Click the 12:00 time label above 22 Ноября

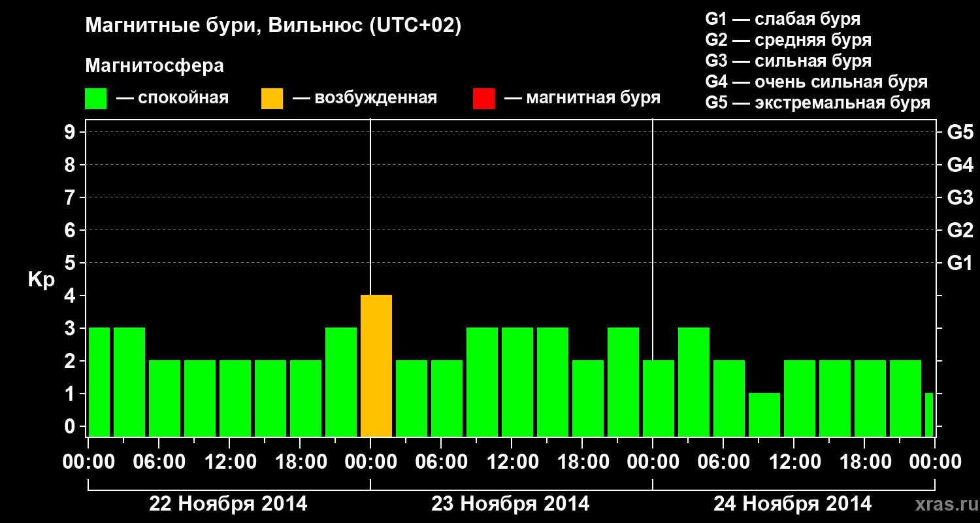[x=230, y=463]
